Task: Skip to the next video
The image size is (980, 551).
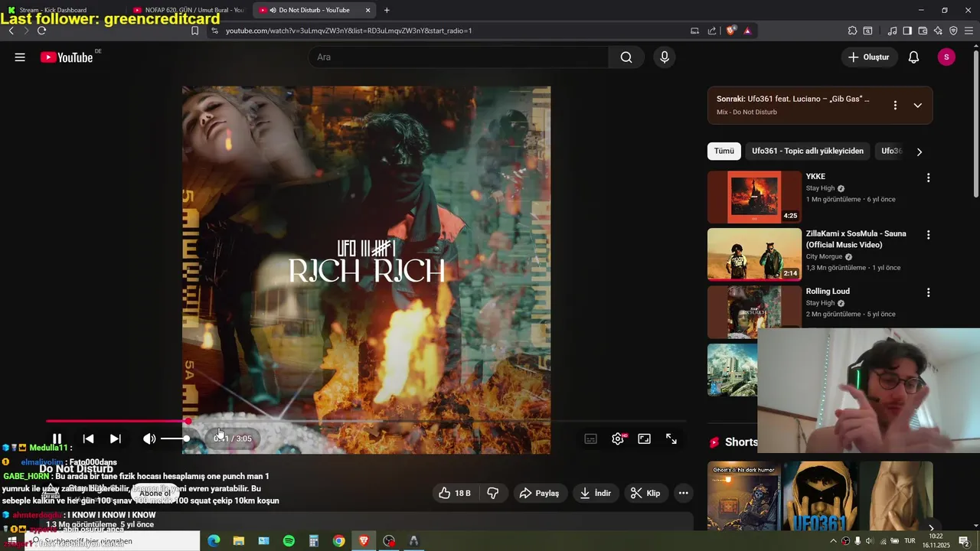Action: point(116,439)
